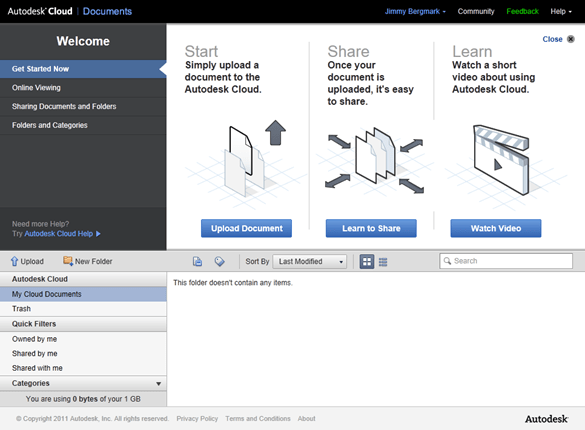The image size is (585, 430).
Task: Click the category tag icon in toolbar
Action: tap(219, 261)
